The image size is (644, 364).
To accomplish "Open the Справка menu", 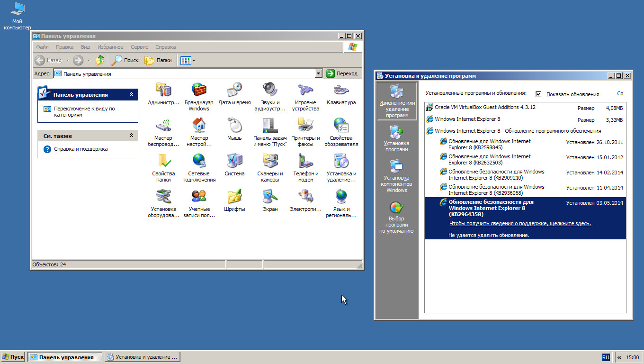I will (x=165, y=47).
